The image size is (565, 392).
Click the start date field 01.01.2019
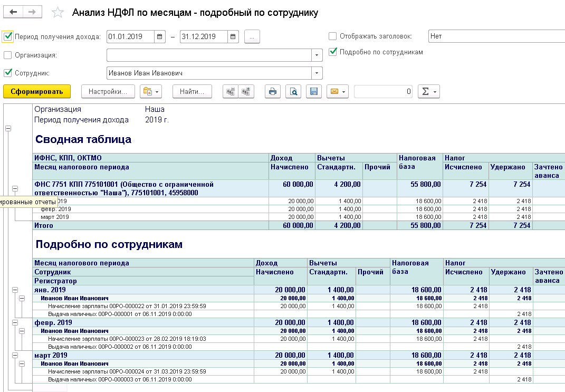click(x=130, y=36)
